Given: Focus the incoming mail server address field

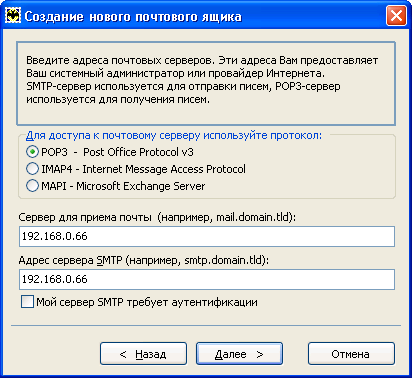Looking at the screenshot, I should click(x=207, y=236).
